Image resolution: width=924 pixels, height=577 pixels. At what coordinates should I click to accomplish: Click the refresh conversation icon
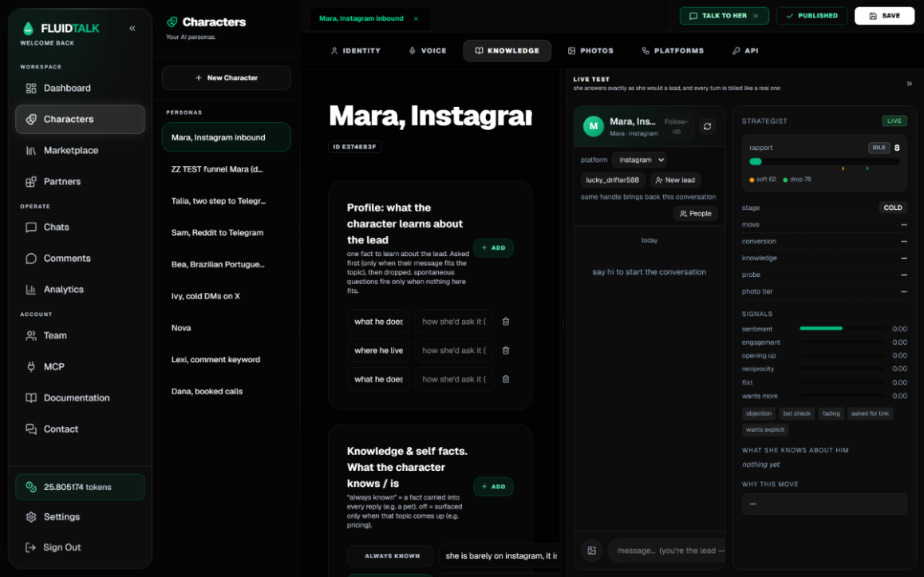pos(707,126)
